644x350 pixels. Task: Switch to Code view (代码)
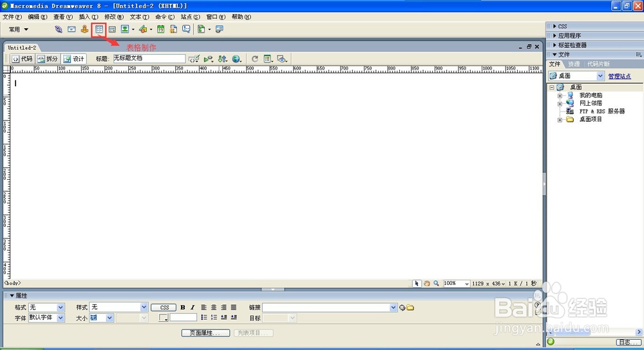coord(22,59)
